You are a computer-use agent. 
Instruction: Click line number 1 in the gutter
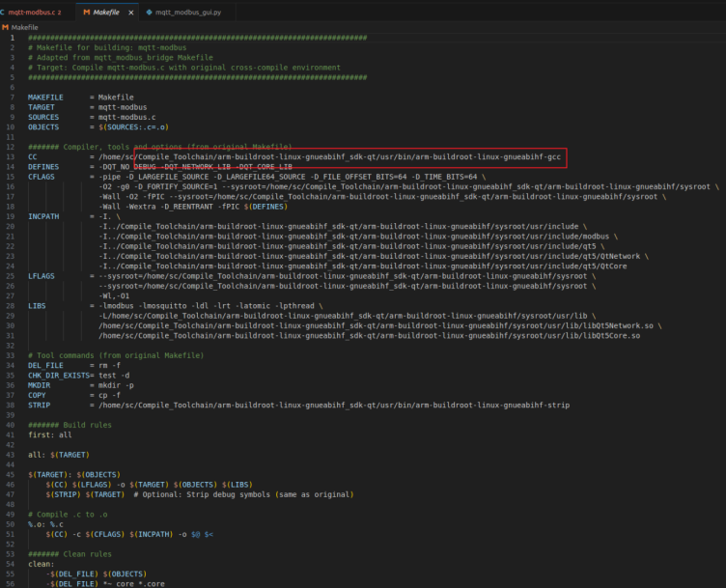pos(14,38)
